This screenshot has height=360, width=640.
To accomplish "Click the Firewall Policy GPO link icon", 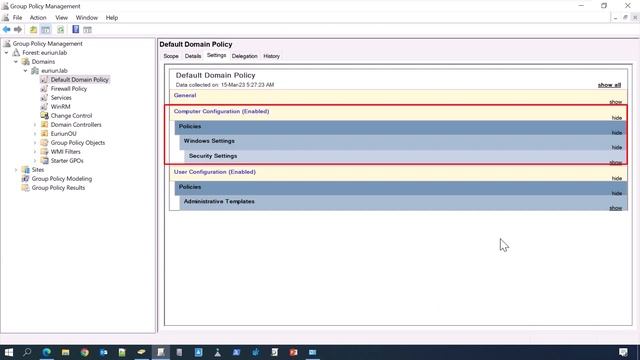I will (x=44, y=89).
